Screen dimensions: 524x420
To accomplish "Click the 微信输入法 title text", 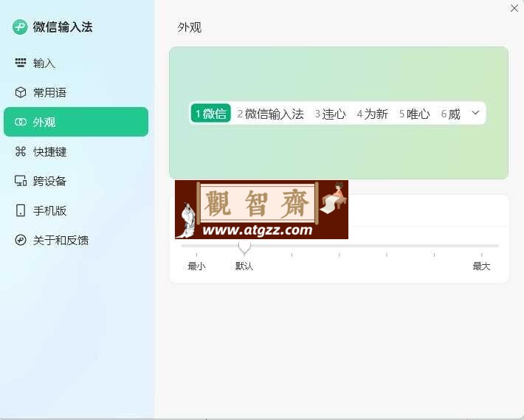I will click(63, 27).
